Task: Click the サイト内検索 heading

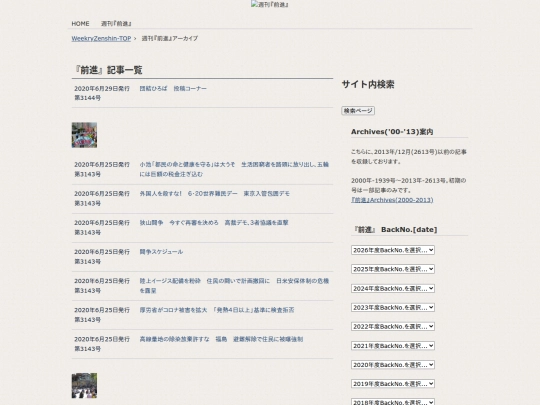Action: [368, 84]
